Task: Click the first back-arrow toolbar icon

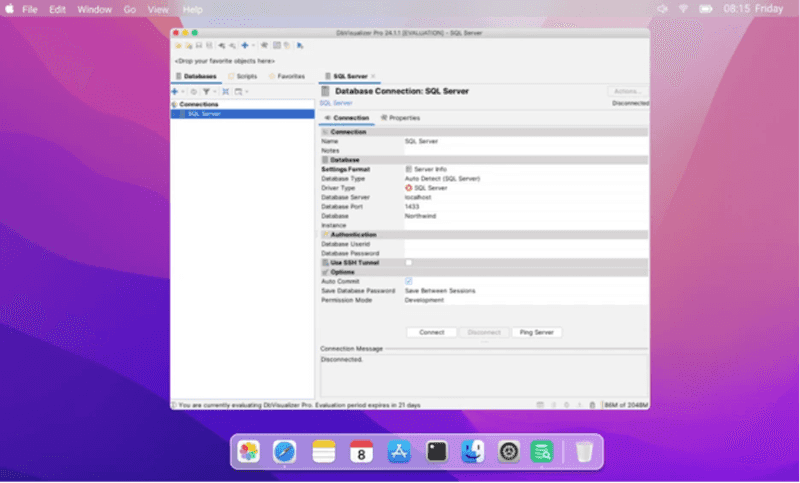Action: click(222, 46)
